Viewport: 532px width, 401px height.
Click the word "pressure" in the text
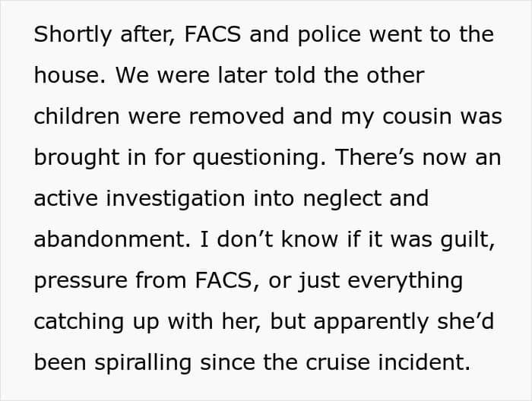point(81,281)
